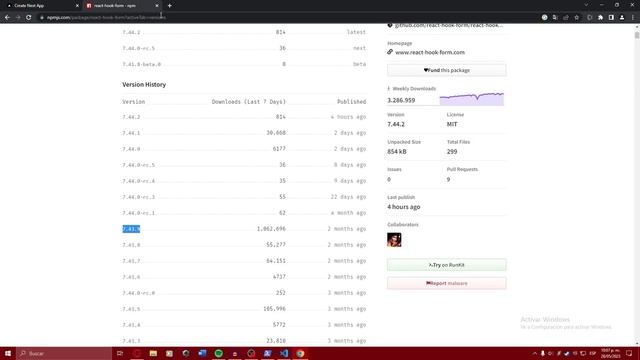Viewport: 640px width, 360px height.
Task: Show hidden system tray icons
Action: tap(535, 353)
